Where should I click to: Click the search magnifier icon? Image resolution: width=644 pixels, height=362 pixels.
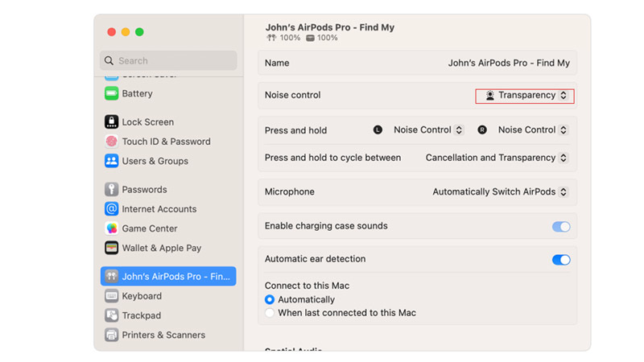[x=109, y=61]
